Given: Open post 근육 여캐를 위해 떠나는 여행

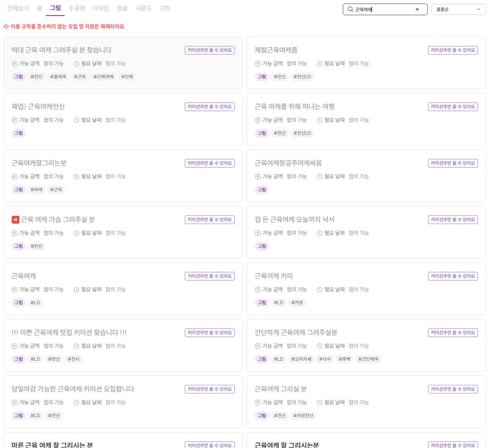Looking at the screenshot, I should [294, 106].
